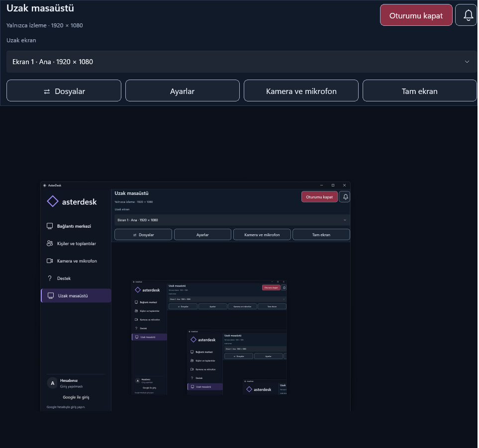The width and height of the screenshot is (479, 448).
Task: Select highlighted Uzak masaüstü item in largest mirrored sidebar
Action: click(x=76, y=296)
